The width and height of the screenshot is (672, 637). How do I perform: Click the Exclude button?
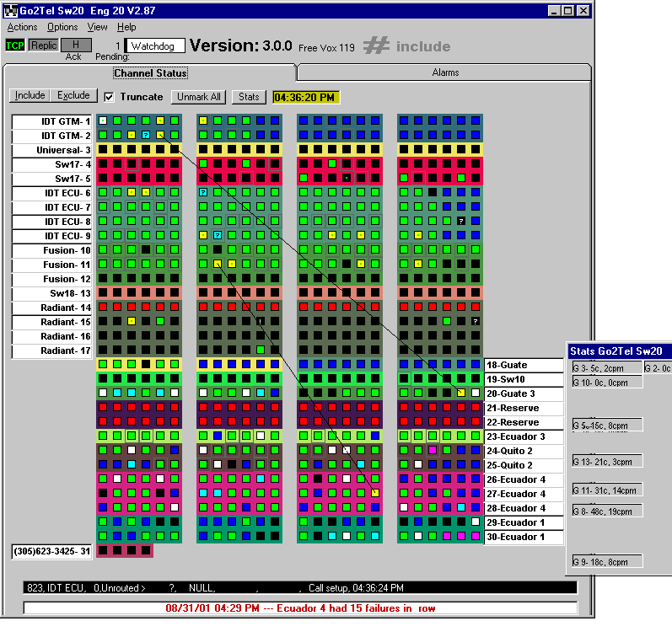[x=73, y=95]
